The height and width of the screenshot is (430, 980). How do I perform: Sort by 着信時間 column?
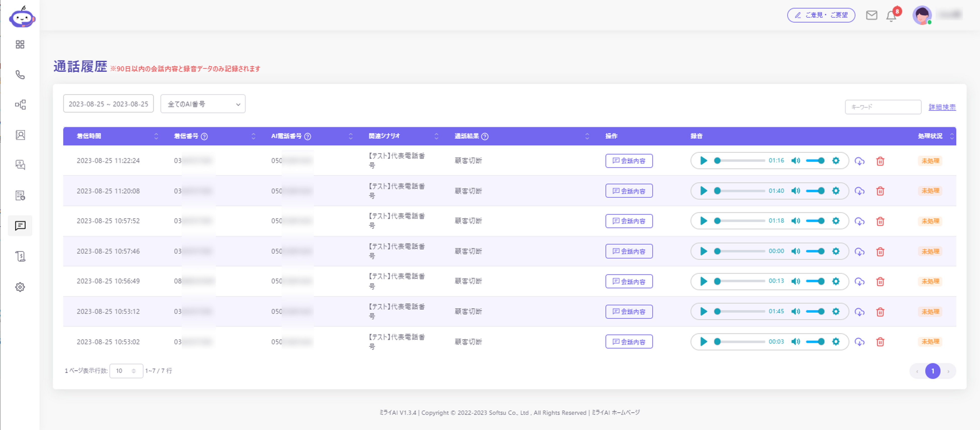[156, 136]
